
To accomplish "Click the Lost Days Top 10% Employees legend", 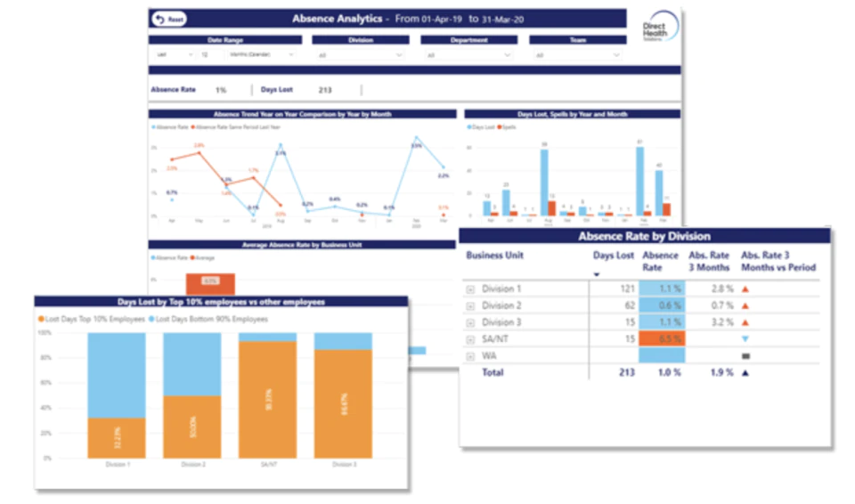I will click(91, 319).
